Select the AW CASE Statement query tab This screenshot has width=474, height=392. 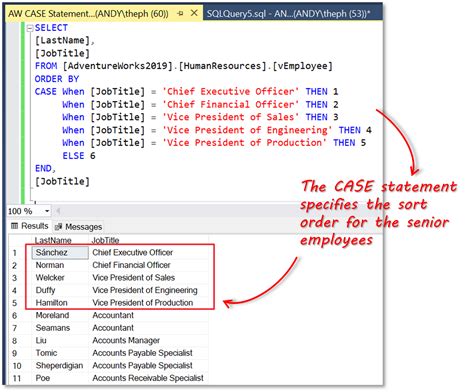point(88,14)
